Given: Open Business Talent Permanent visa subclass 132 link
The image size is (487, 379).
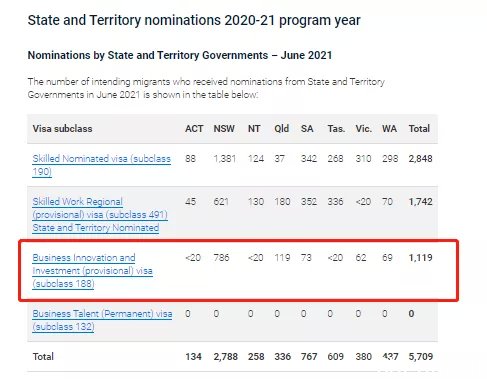Looking at the screenshot, I should pos(102,320).
